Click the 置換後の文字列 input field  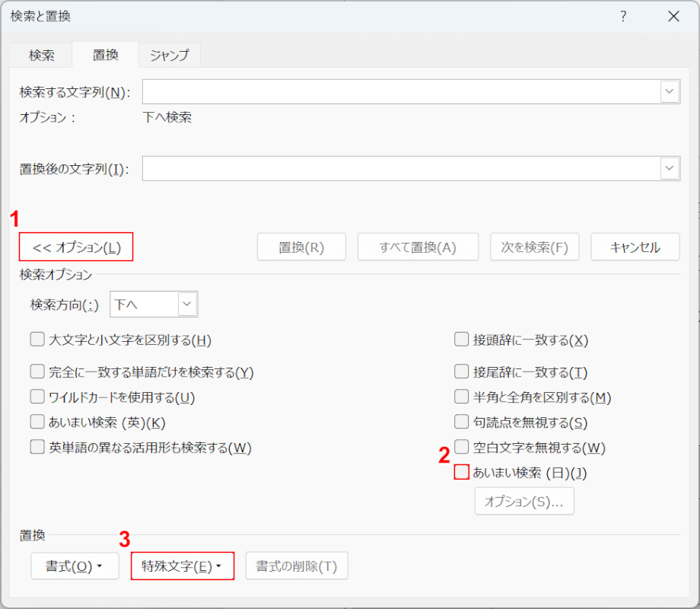400,169
